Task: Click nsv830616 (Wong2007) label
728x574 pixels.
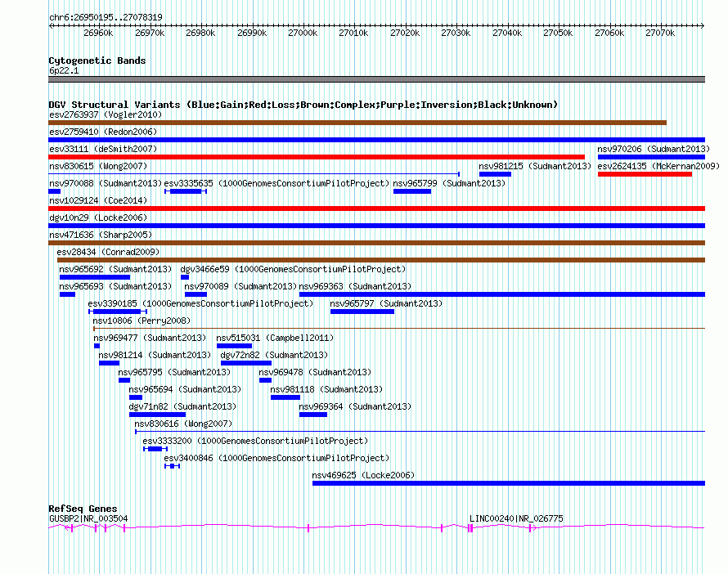Action: tap(183, 424)
